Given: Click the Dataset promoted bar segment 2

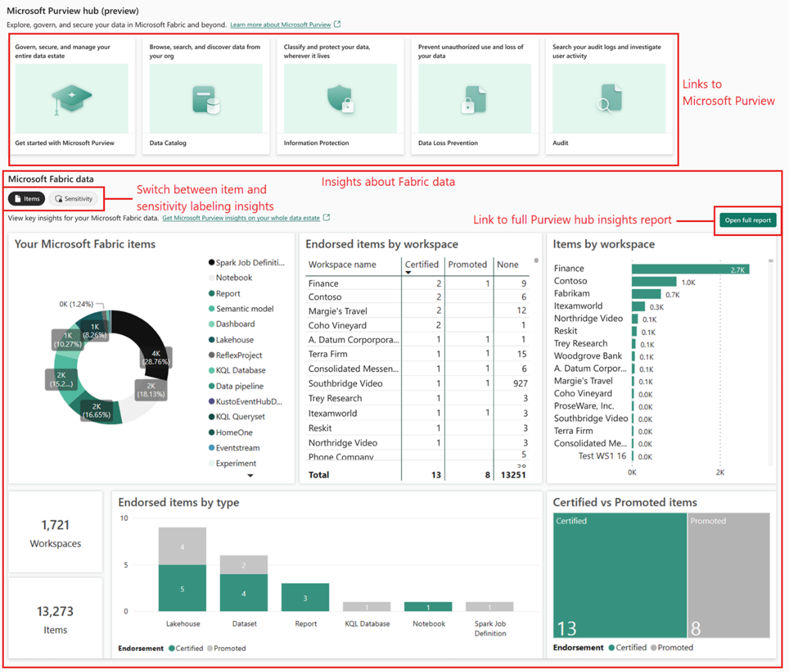Looking at the screenshot, I should point(244,565).
